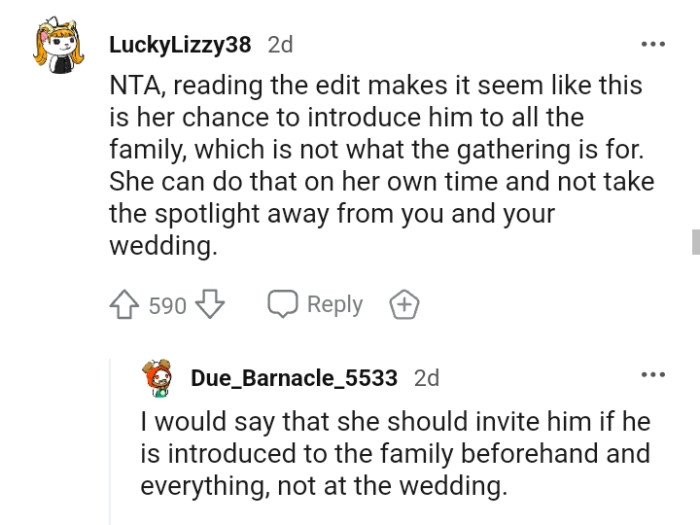Viewport: 700px width, 525px height.
Task: Upvote LuckyLizzy38's comment
Action: (126, 305)
